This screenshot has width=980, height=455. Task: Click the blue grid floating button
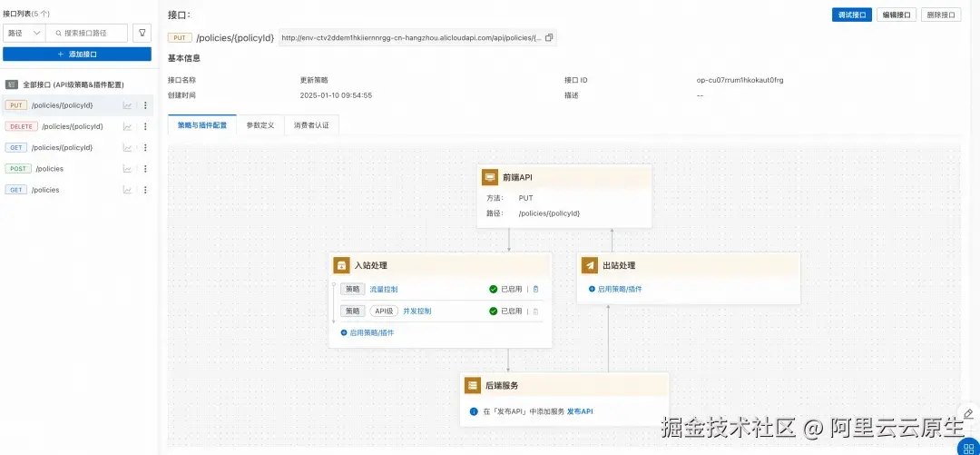pos(969,447)
